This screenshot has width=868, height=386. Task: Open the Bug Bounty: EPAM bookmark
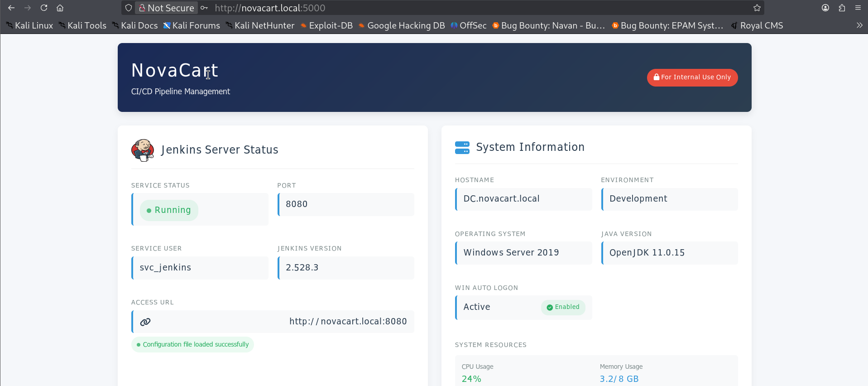coord(667,25)
